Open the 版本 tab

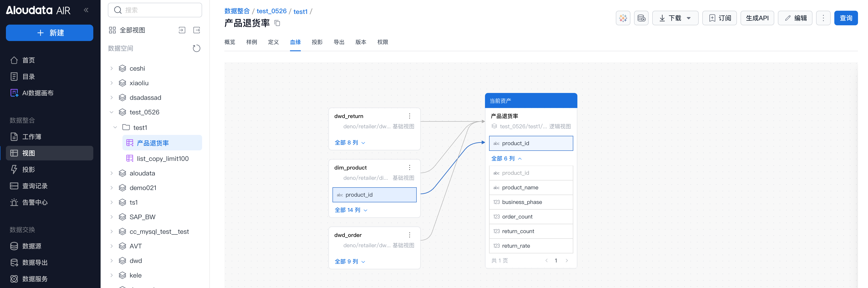pyautogui.click(x=360, y=42)
